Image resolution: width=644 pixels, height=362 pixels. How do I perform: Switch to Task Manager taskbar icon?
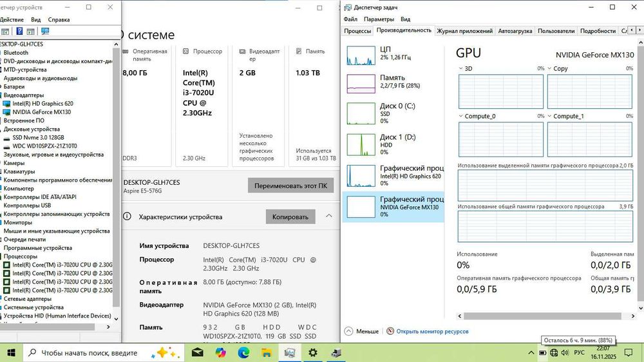click(x=290, y=352)
